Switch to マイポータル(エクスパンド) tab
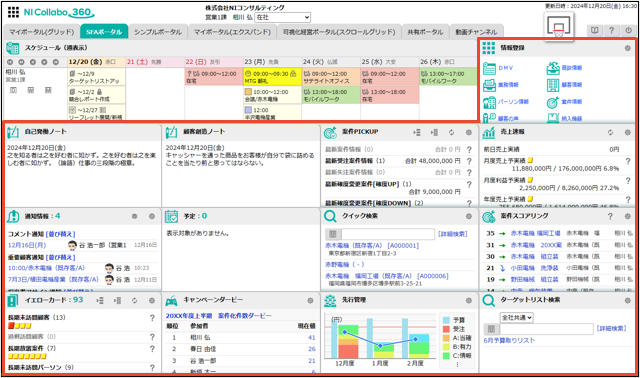This screenshot has width=640, height=378. click(232, 32)
